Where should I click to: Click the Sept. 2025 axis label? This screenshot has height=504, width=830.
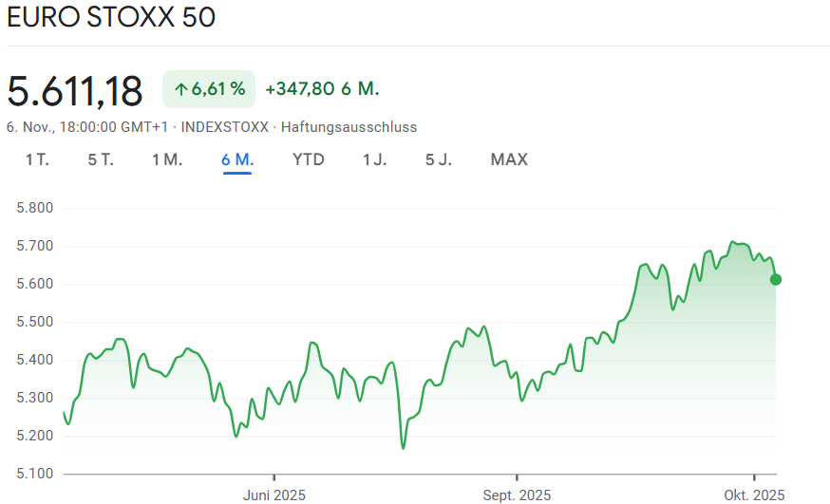(x=517, y=495)
